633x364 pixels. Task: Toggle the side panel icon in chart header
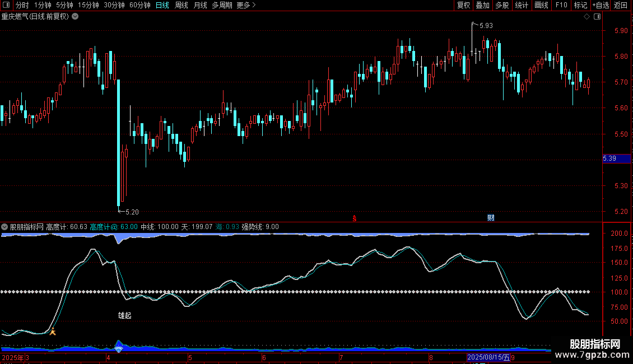tap(597, 16)
